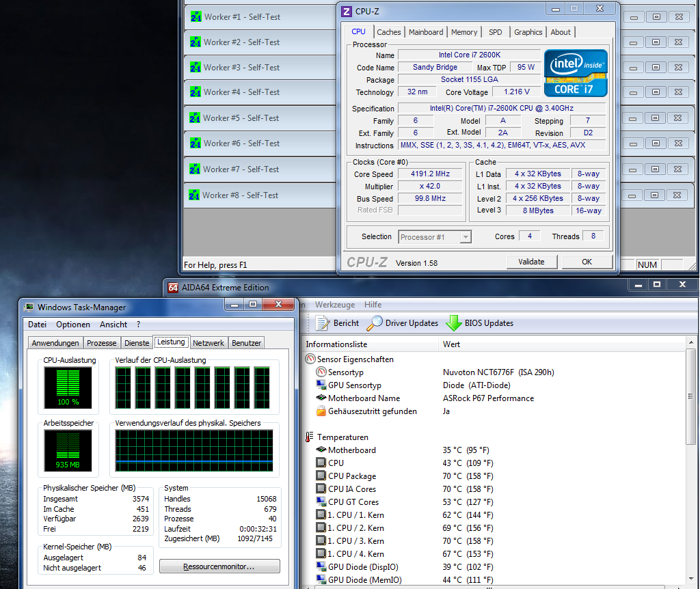
Task: Click OK in the CPU-Z window
Action: (x=587, y=262)
